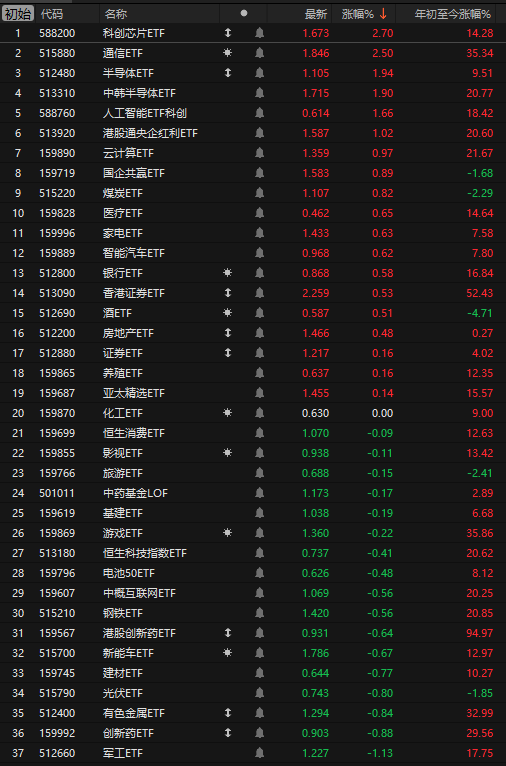The image size is (506, 766).
Task: Click the bell icon in 银行ETF row
Action: tap(259, 273)
